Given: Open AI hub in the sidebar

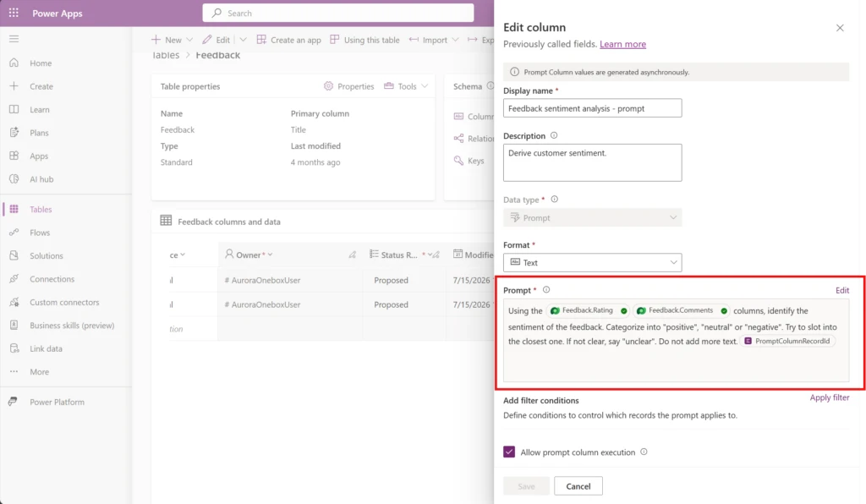Looking at the screenshot, I should click(41, 179).
